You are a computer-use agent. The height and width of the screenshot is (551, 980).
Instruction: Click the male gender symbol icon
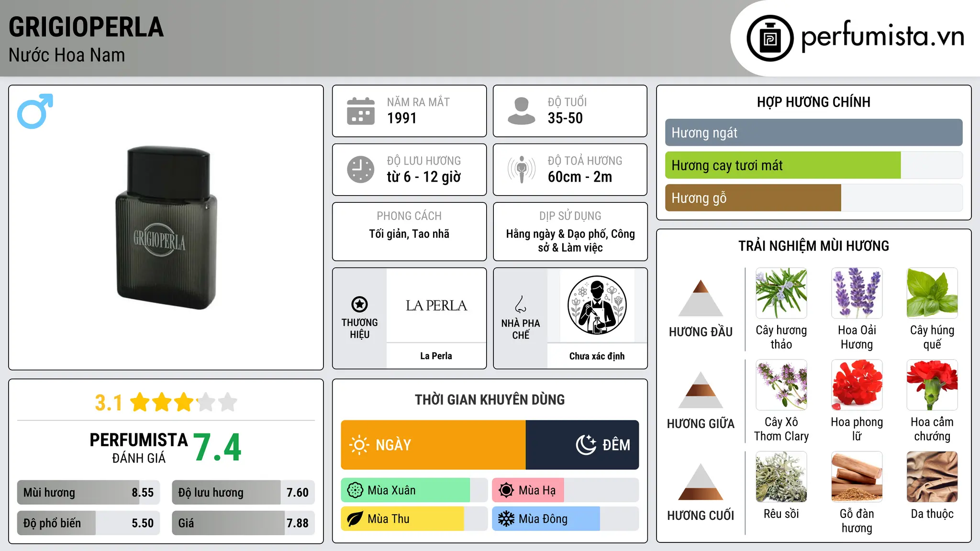click(x=35, y=111)
